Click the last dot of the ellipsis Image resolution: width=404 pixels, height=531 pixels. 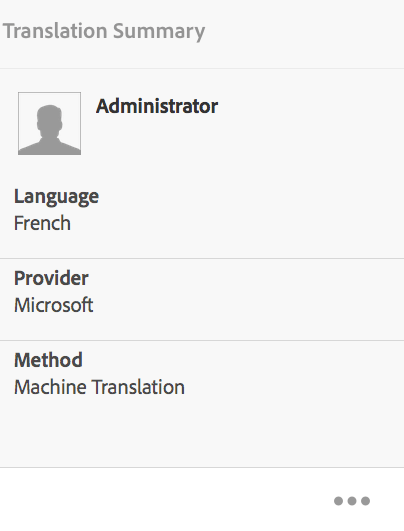(x=365, y=501)
